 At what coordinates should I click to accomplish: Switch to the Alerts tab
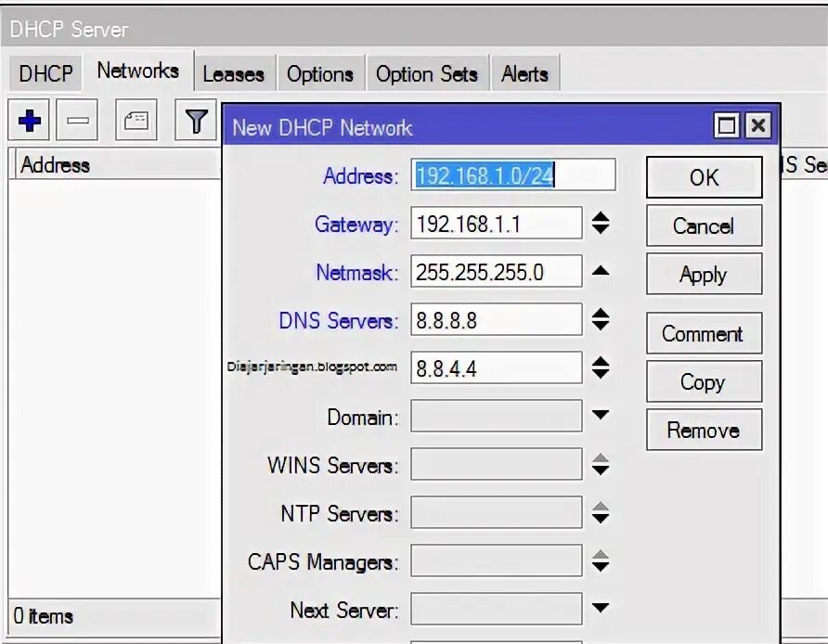click(x=524, y=73)
